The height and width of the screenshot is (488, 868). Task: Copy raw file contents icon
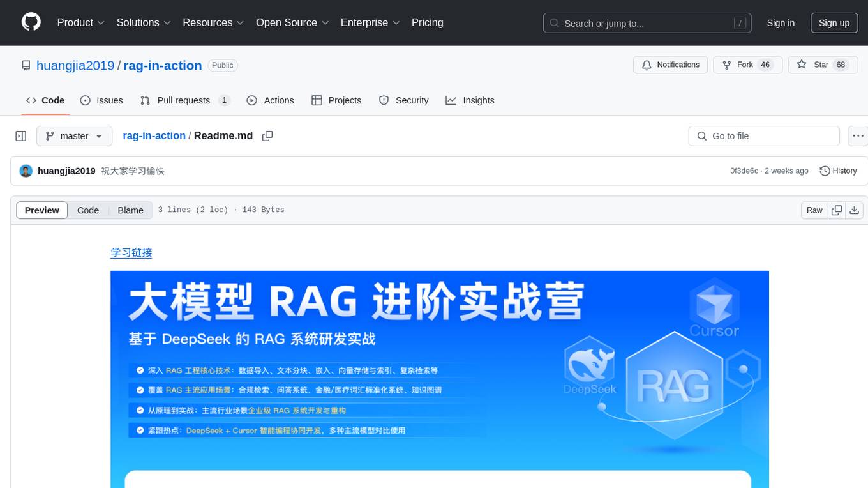coord(837,210)
